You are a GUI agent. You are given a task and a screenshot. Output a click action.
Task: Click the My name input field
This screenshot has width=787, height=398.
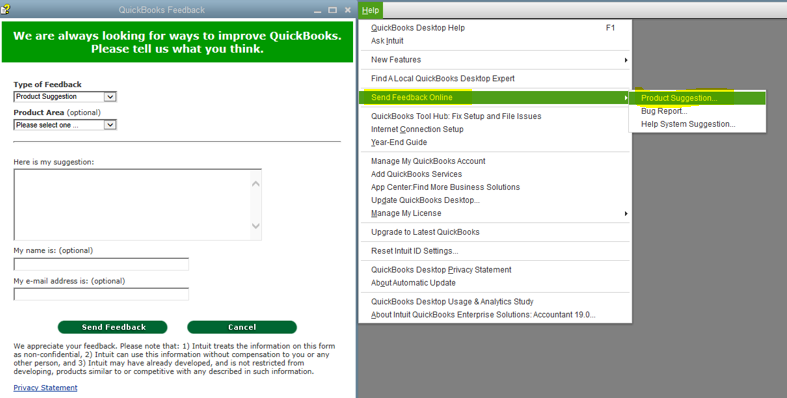101,264
